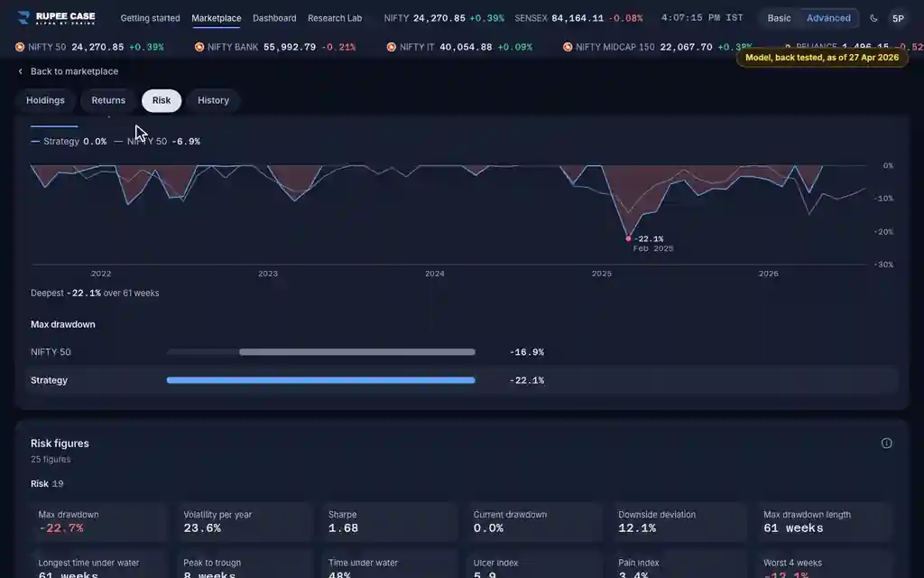Screen dimensions: 924x578
Task: Click the 4:07:15 PM IST clock
Action: pos(702,18)
